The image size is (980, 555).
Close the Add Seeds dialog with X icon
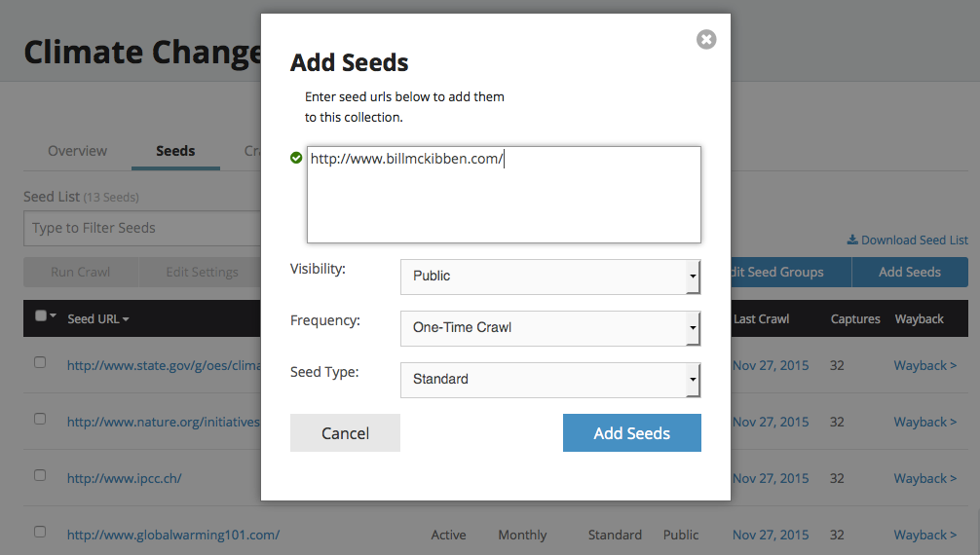pos(706,39)
